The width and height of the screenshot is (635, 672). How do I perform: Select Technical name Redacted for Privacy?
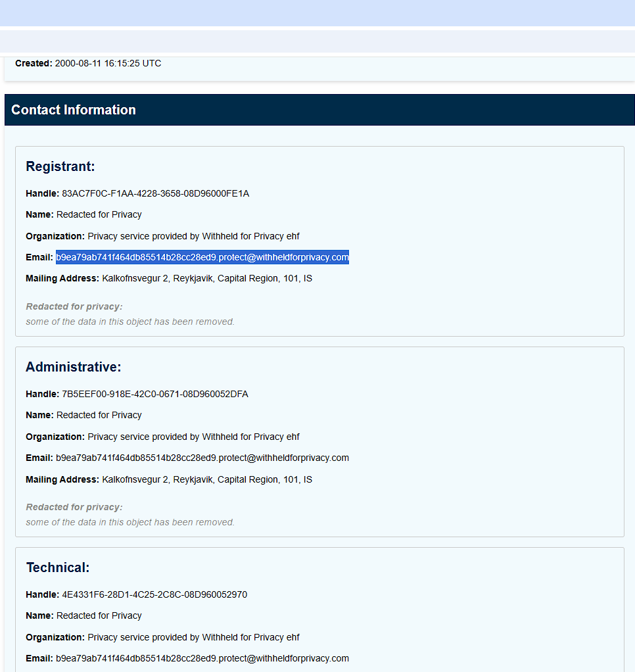(x=99, y=616)
